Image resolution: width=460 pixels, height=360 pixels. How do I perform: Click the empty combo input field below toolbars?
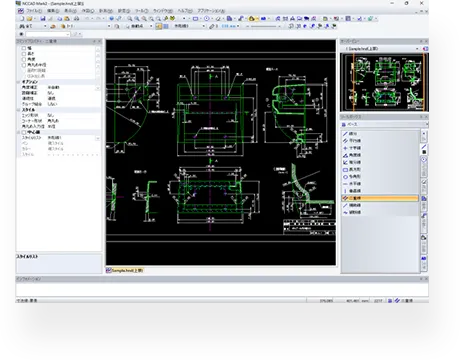48,34
